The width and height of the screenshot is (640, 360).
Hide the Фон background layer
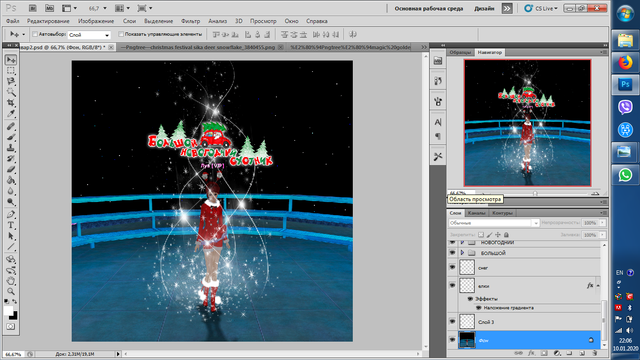(x=452, y=340)
